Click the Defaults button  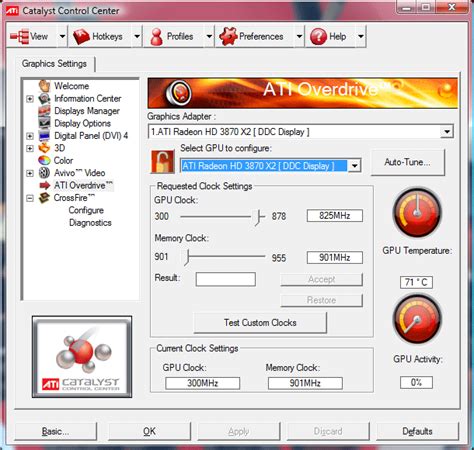417,432
